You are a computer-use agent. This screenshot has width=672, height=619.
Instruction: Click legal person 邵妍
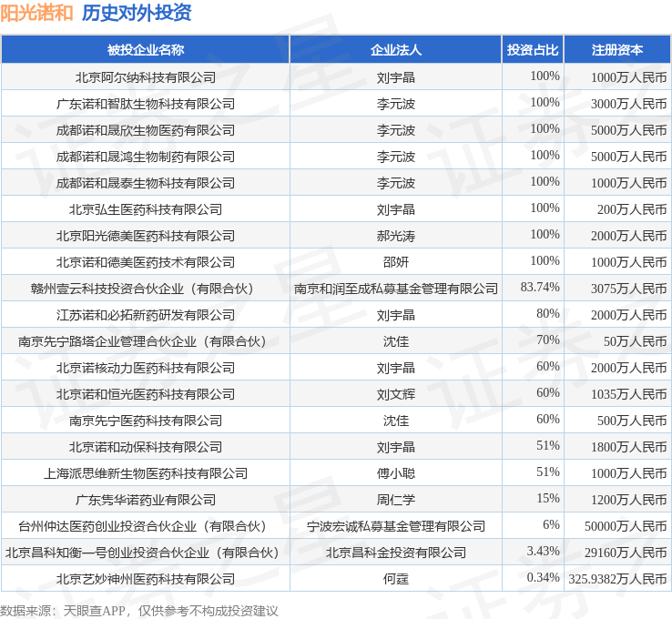tap(395, 262)
